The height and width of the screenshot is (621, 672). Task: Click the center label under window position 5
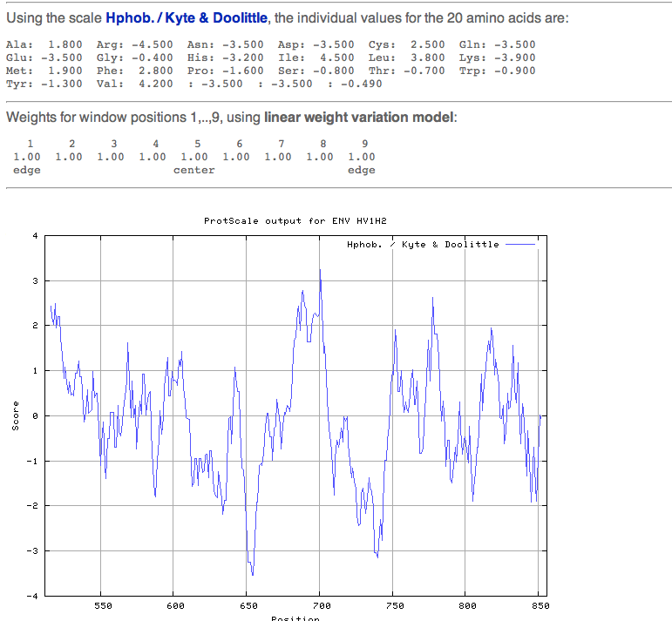point(193,170)
